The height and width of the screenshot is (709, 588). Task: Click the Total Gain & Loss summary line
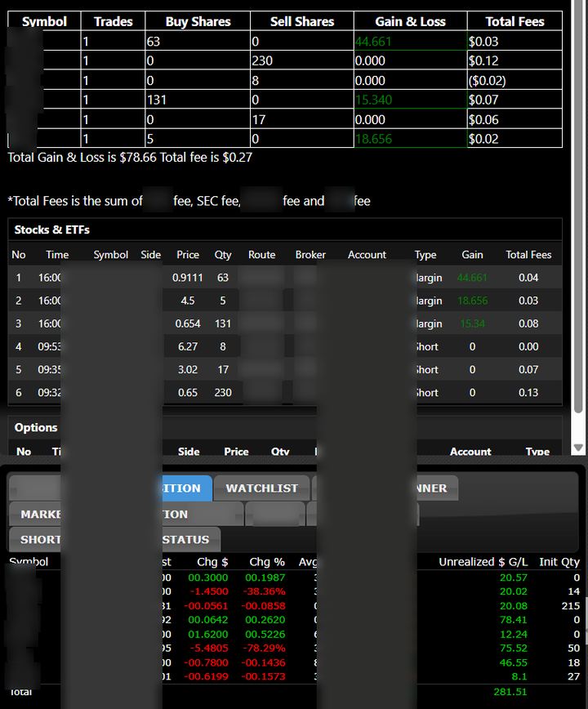pos(130,158)
